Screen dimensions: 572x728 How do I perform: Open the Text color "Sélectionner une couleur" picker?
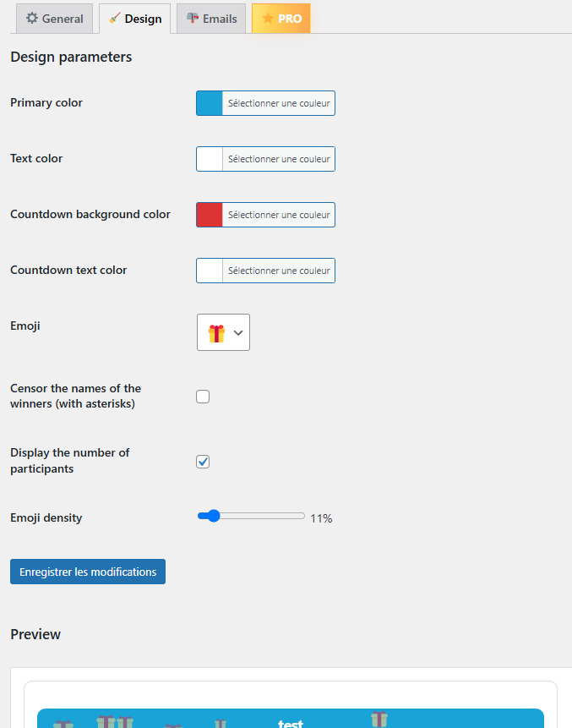278,159
